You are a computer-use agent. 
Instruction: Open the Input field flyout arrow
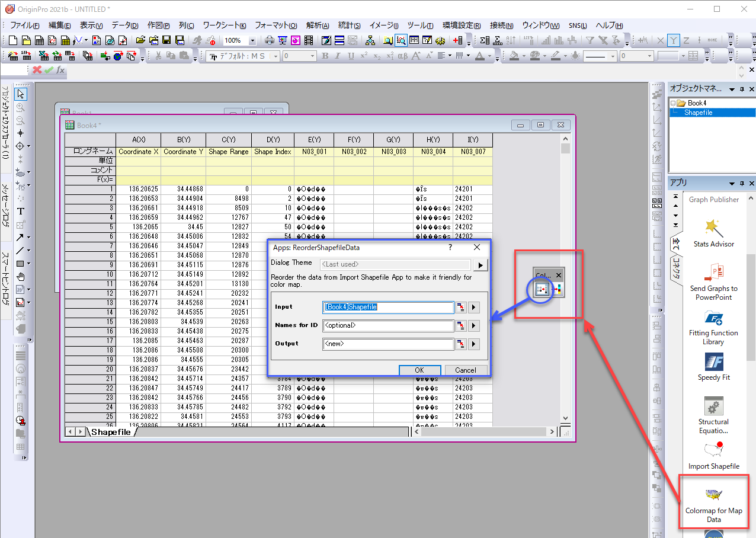click(473, 308)
